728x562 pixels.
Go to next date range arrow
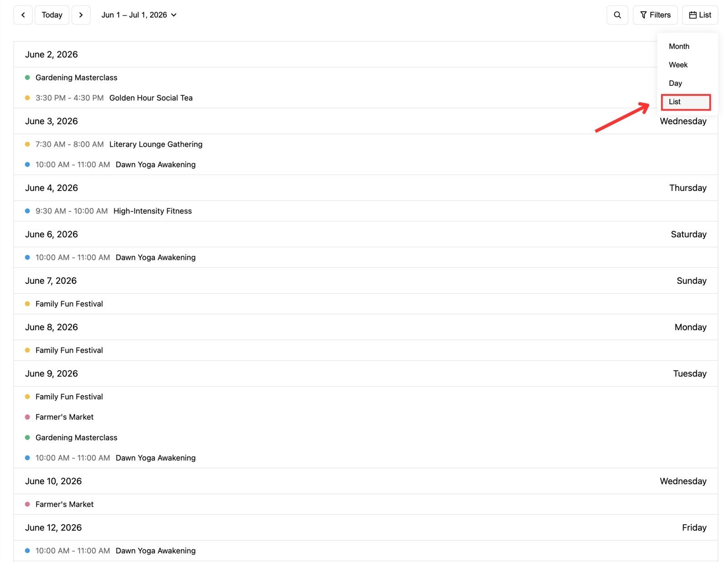(x=81, y=15)
